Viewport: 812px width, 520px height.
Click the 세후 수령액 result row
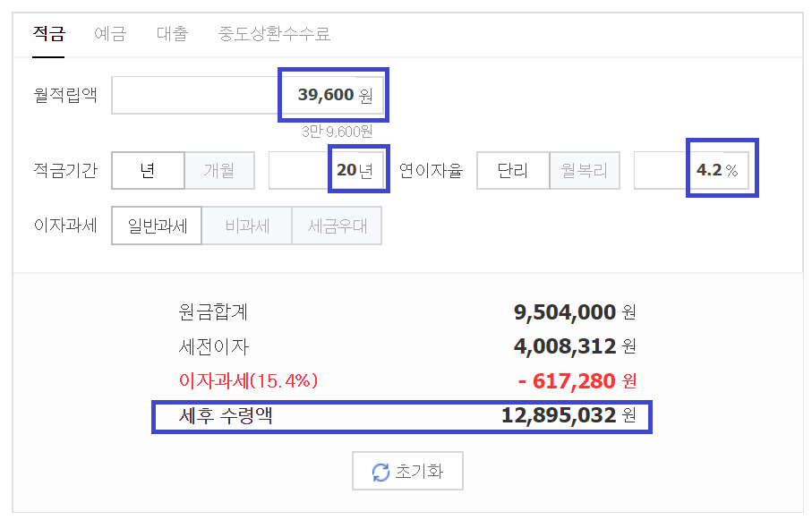tap(402, 416)
